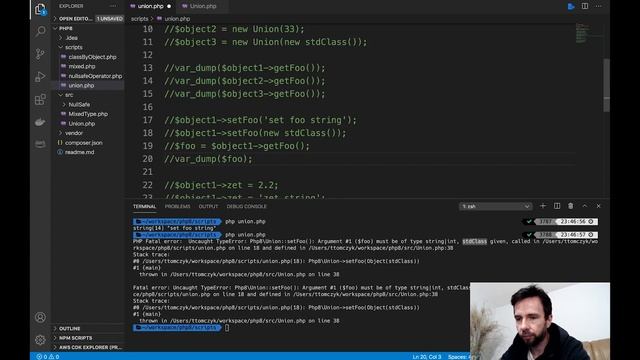The image size is (640, 360).
Task: Select the Terminal panel tab
Action: pos(144,207)
